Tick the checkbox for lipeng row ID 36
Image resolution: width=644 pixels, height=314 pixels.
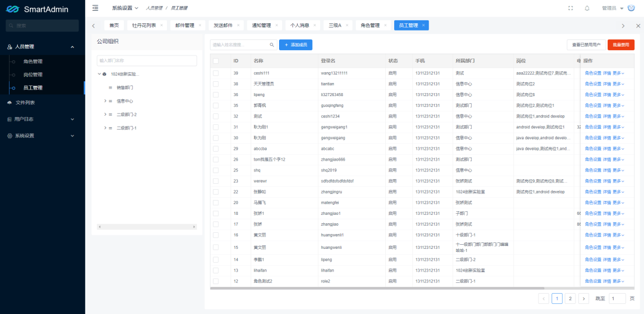click(216, 94)
